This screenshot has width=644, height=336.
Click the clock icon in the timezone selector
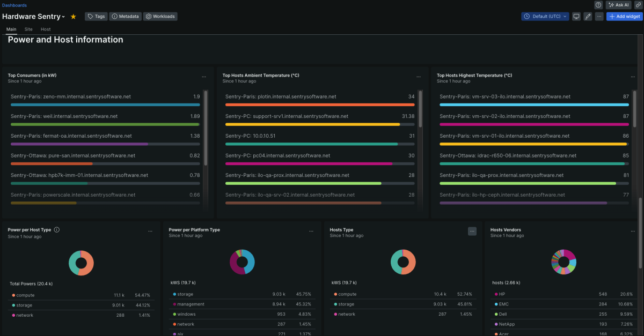tap(527, 16)
